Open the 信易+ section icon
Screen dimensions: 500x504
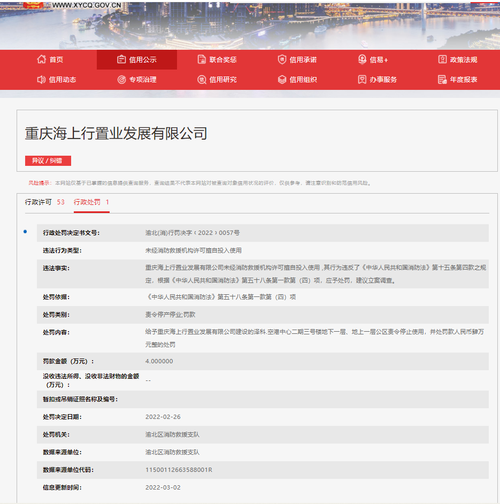coord(362,59)
